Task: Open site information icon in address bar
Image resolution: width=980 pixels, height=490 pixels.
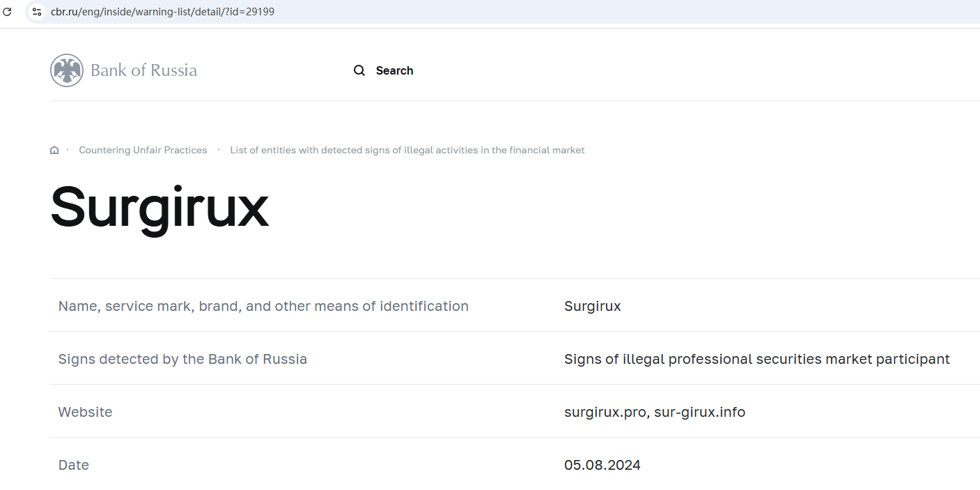Action: [38, 12]
